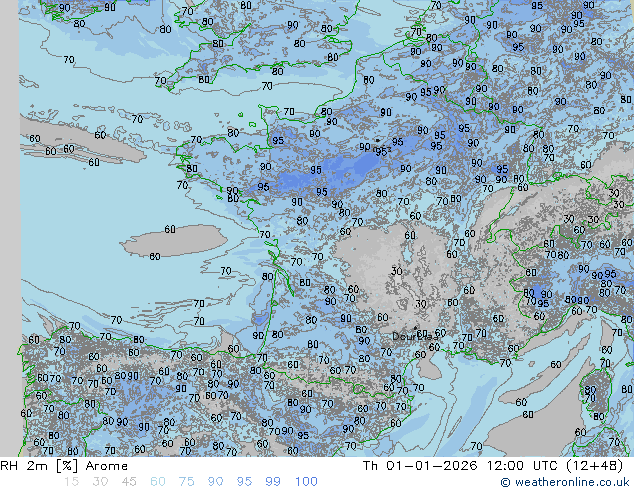The height and width of the screenshot is (490, 634).
Task: Click the copyright symbol before weatheronline
Action: [x=507, y=482]
